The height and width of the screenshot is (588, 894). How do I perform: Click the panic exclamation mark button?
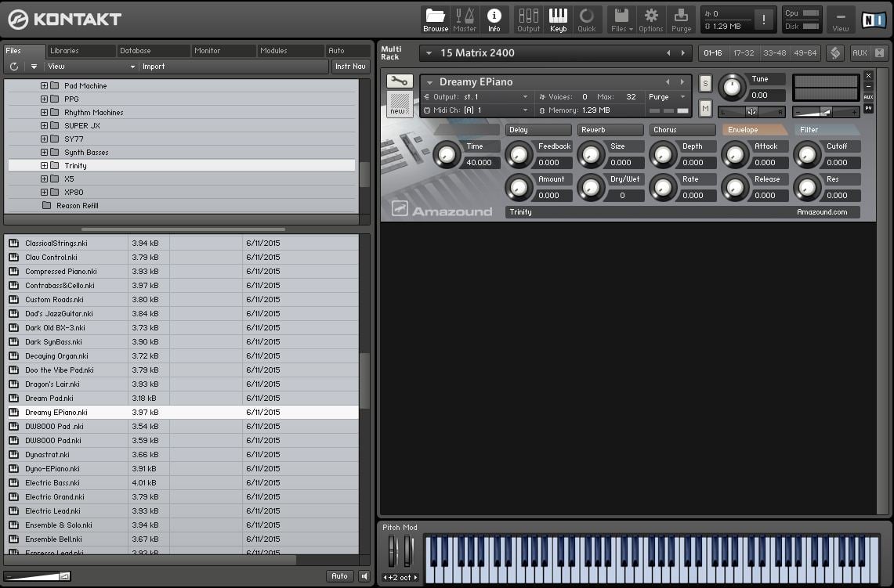[763, 20]
